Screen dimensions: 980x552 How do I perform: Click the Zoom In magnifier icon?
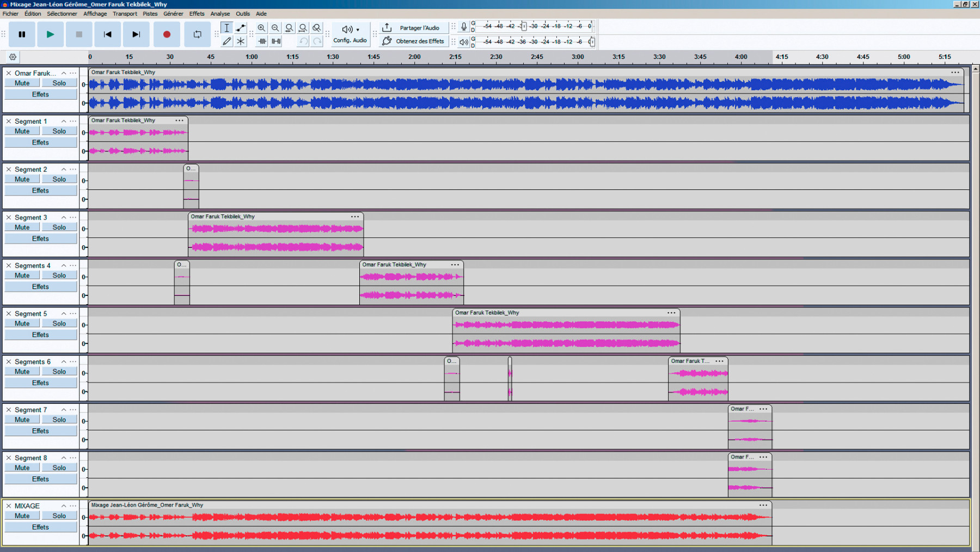[x=261, y=28]
